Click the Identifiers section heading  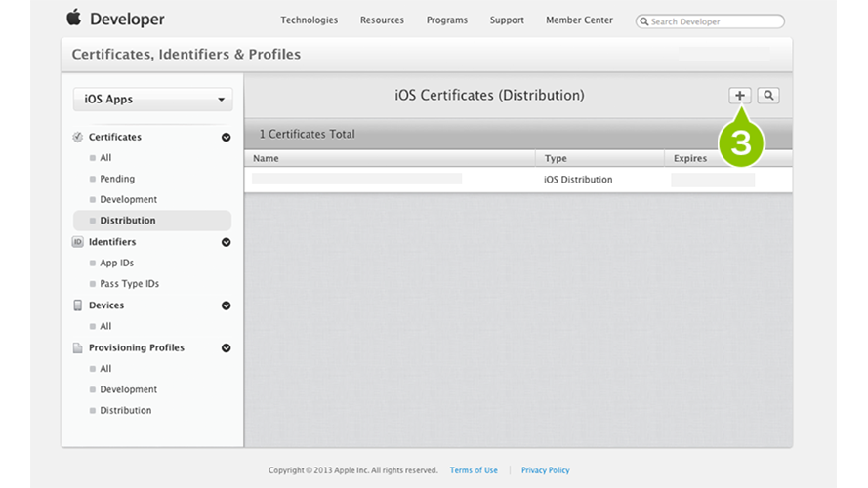click(112, 242)
